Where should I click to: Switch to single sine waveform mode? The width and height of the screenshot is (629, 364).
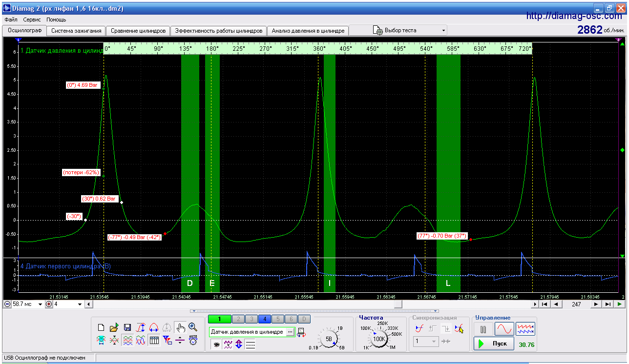tap(504, 329)
